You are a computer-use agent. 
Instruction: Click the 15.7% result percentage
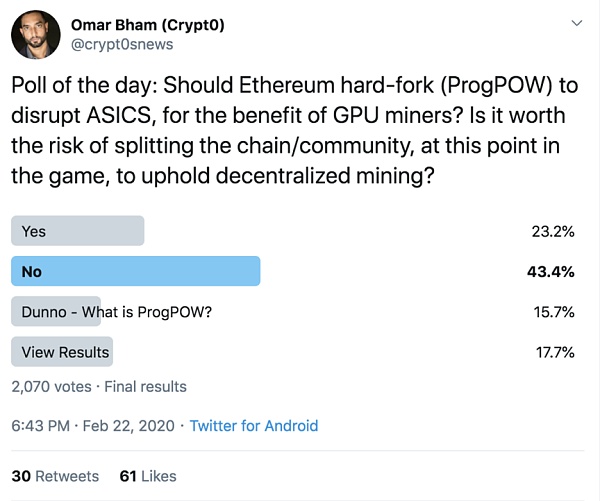click(x=552, y=312)
